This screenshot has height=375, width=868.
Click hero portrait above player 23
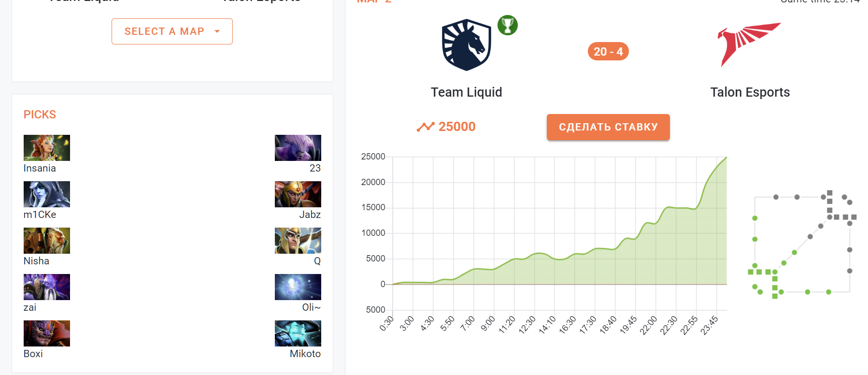click(x=298, y=148)
